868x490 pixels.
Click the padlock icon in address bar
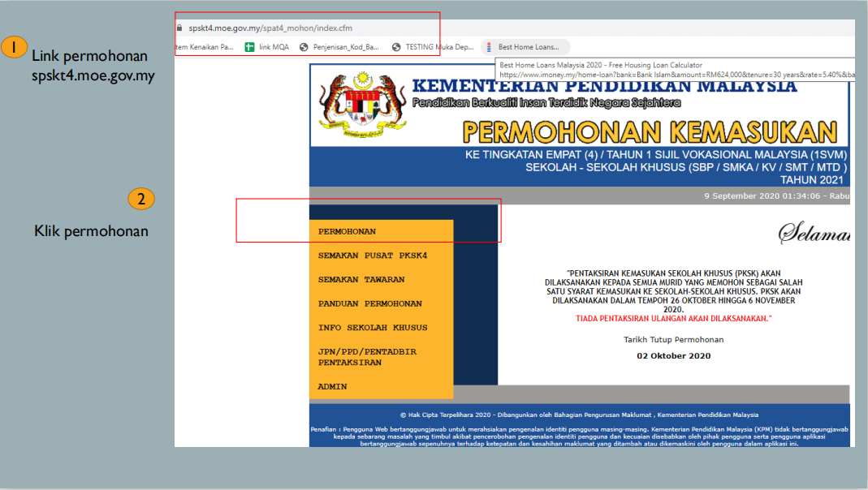click(179, 28)
